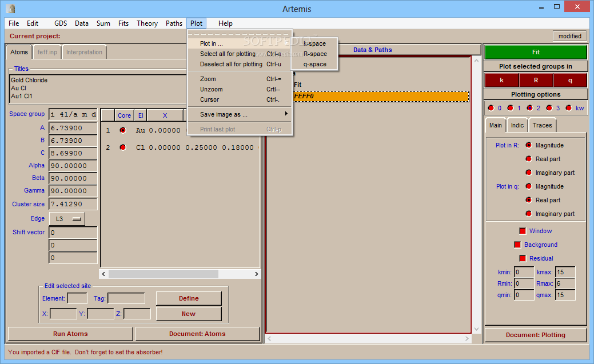594x364 pixels.
Task: Expand the 'Save image as ...' submenu
Action: pos(240,114)
